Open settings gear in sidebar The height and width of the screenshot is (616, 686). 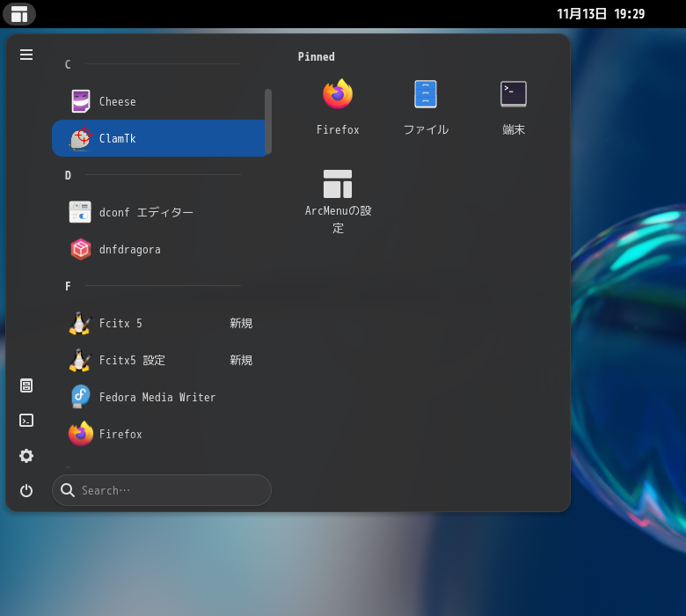point(26,456)
